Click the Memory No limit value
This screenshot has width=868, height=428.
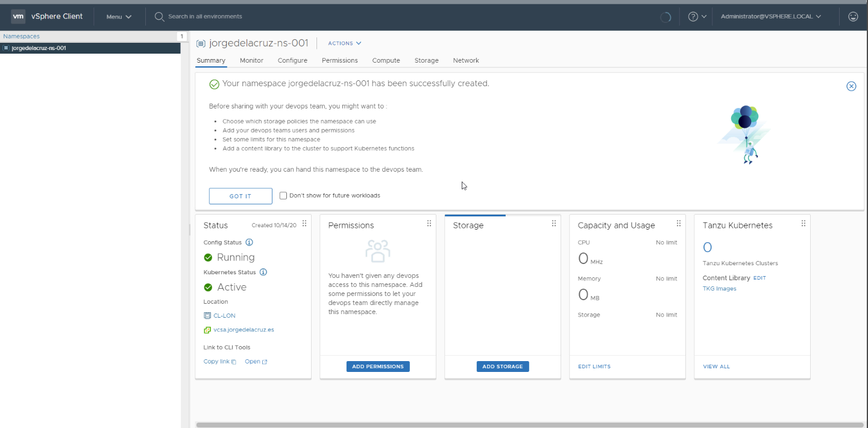tap(667, 279)
